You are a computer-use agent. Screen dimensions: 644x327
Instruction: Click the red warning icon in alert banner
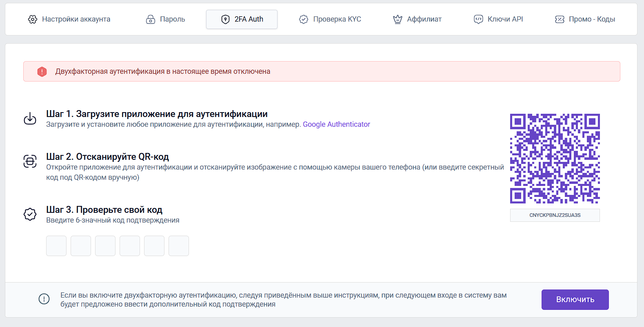(42, 72)
